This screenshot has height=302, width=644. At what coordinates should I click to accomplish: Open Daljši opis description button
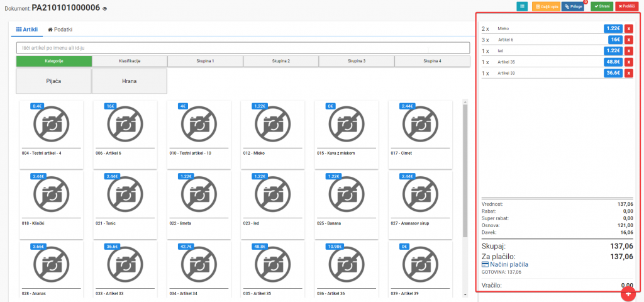click(x=545, y=7)
